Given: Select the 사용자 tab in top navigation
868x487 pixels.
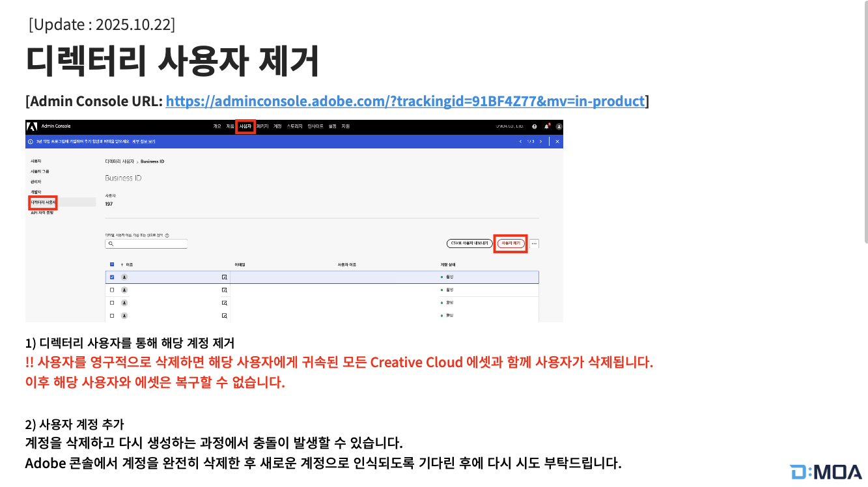Looking at the screenshot, I should pos(245,126).
